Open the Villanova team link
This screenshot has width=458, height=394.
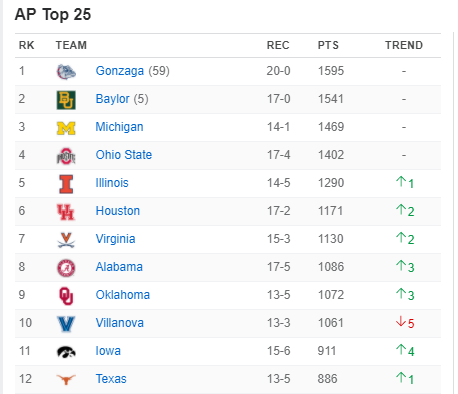pyautogui.click(x=120, y=323)
